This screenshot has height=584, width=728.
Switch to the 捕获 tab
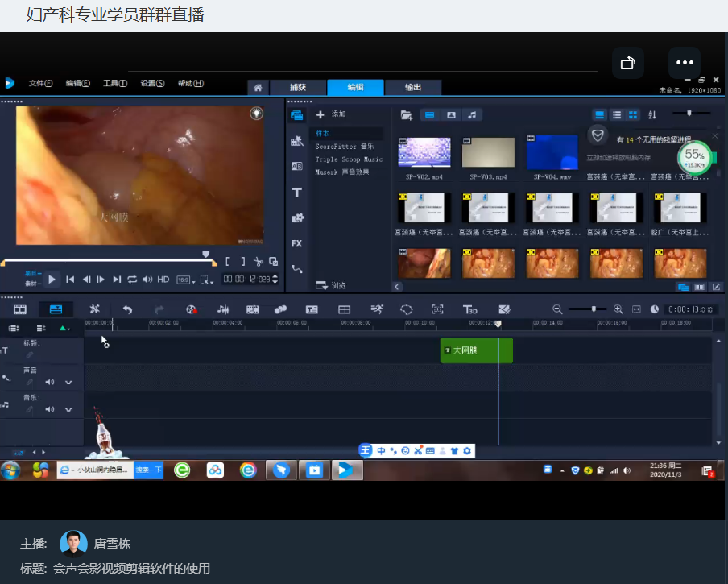(x=298, y=87)
